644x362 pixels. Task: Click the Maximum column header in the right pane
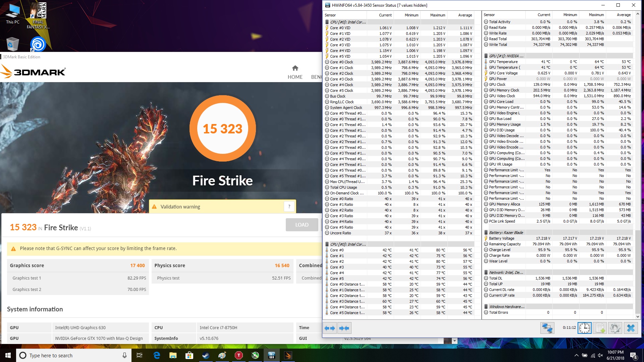click(592, 15)
